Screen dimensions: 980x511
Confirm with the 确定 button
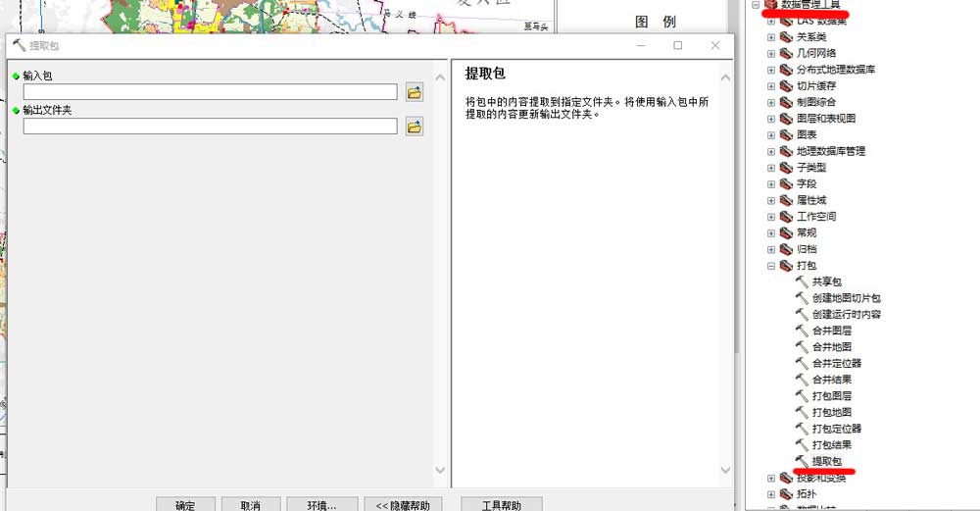click(185, 505)
